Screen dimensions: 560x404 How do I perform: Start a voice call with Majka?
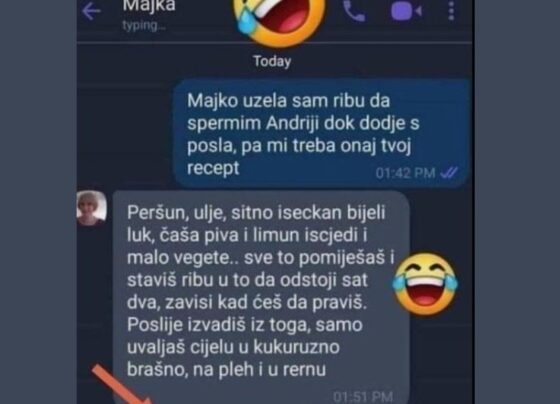(354, 11)
